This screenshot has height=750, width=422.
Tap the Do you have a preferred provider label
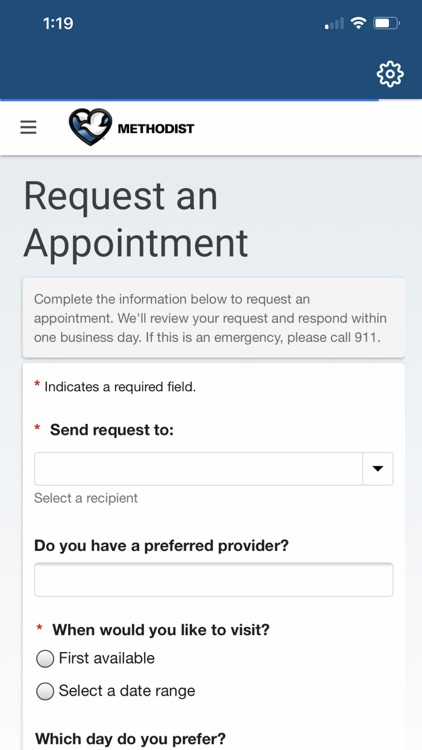click(162, 545)
